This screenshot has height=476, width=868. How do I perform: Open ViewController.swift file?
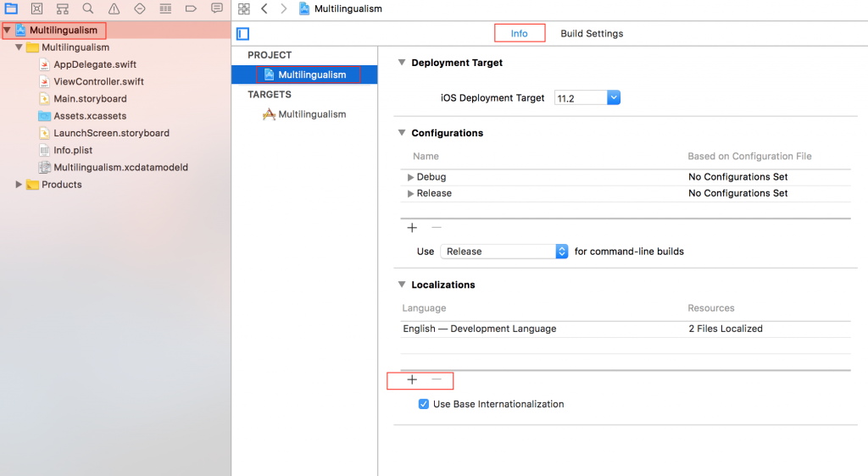pyautogui.click(x=98, y=81)
